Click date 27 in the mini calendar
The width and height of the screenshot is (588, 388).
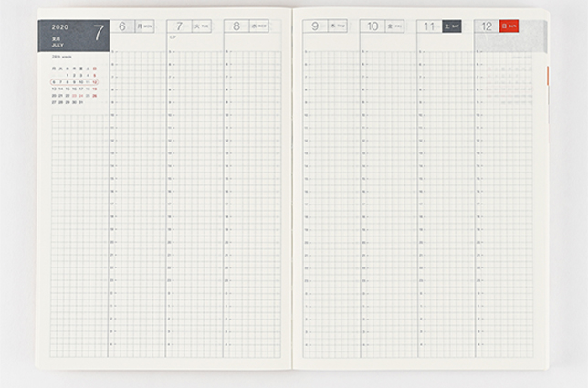pyautogui.click(x=54, y=102)
